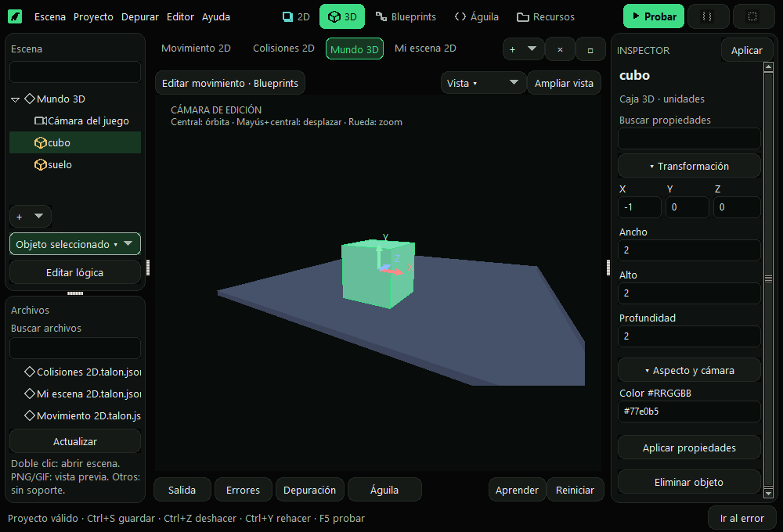Screen dimensions: 783x532
Task: Edit the Y position field
Action: [x=687, y=207]
